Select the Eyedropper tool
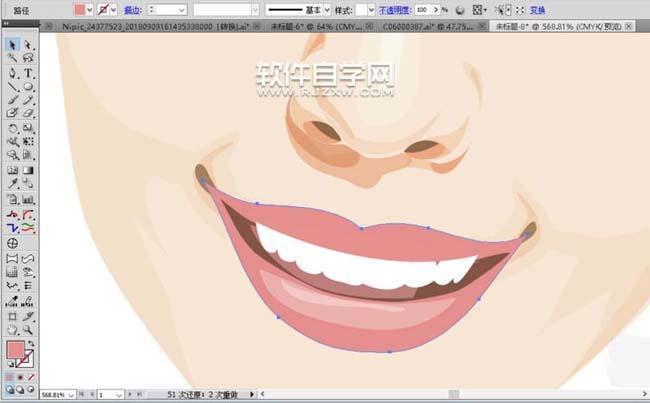The width and height of the screenshot is (650, 403). coord(12,183)
